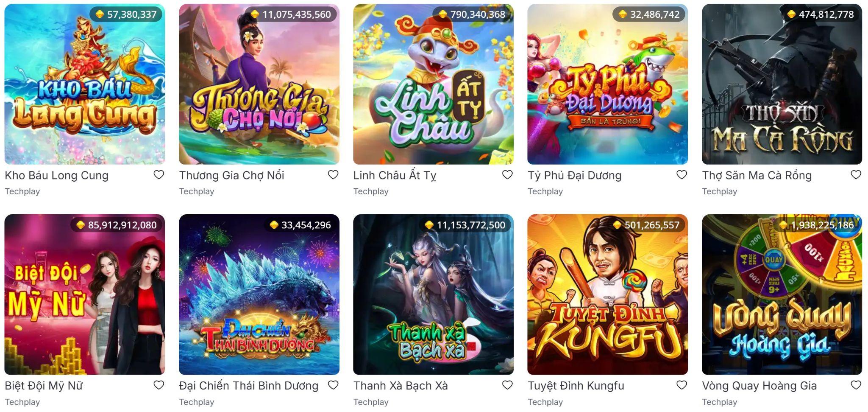Toggle heart next to Thương Gia Chợ Nổi

pos(333,175)
